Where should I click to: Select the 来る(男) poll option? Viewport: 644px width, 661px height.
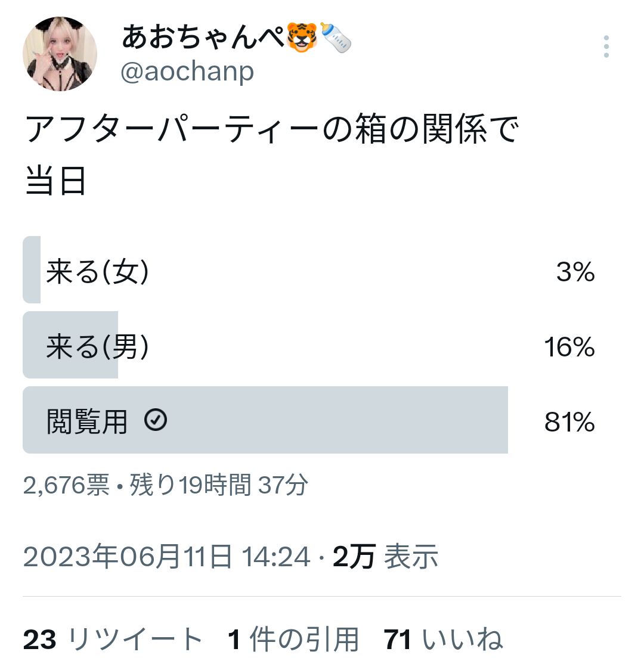pyautogui.click(x=309, y=345)
